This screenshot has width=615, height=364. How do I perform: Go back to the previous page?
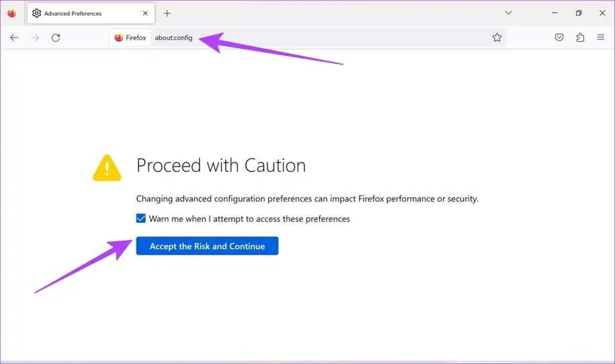click(x=14, y=38)
